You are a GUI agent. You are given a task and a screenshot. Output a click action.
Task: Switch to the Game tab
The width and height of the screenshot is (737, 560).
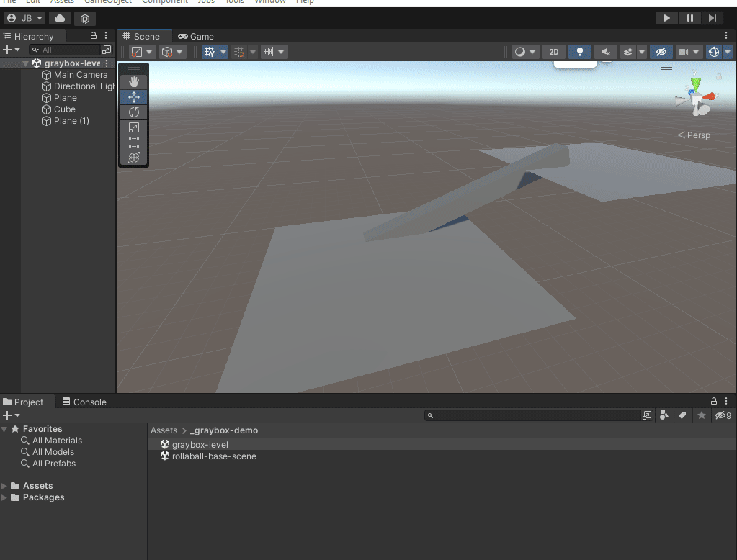[x=196, y=36]
